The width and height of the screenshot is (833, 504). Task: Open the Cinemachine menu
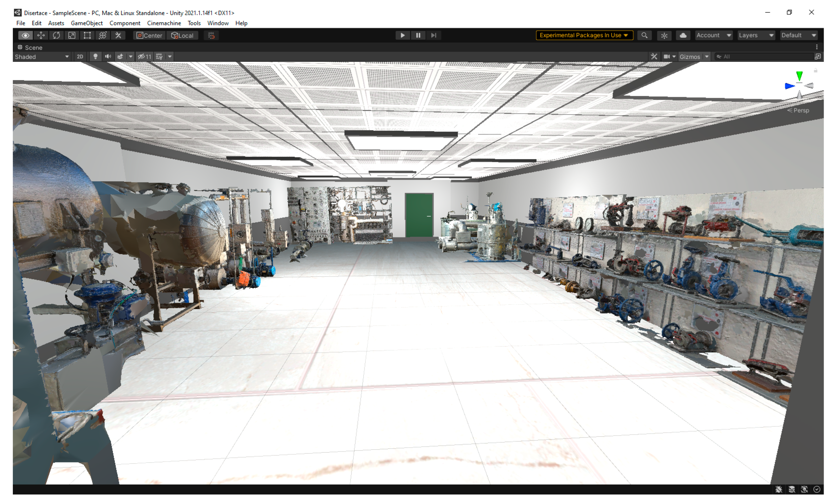point(164,23)
